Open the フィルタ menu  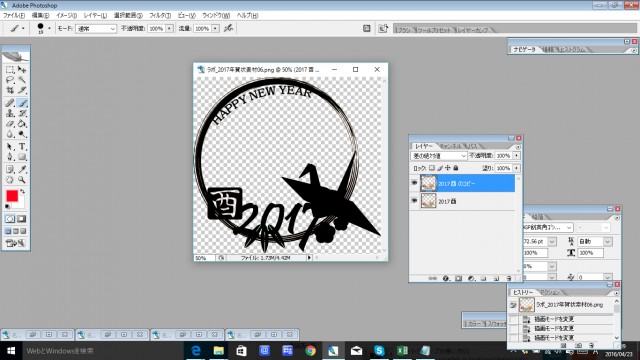click(160, 16)
